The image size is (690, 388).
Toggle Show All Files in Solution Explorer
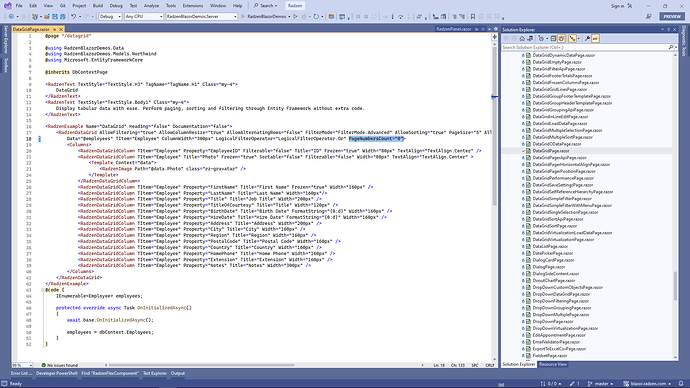(562, 39)
